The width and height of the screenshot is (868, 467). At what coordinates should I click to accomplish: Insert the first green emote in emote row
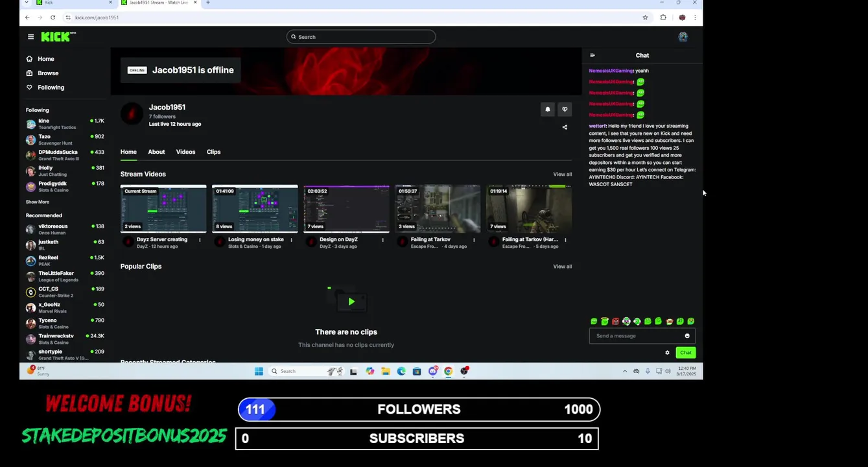(594, 322)
